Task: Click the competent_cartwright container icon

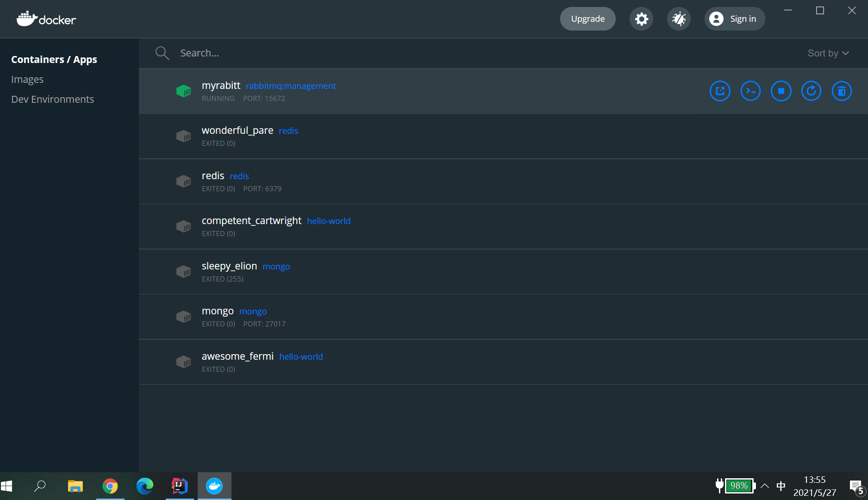Action: [x=184, y=226]
